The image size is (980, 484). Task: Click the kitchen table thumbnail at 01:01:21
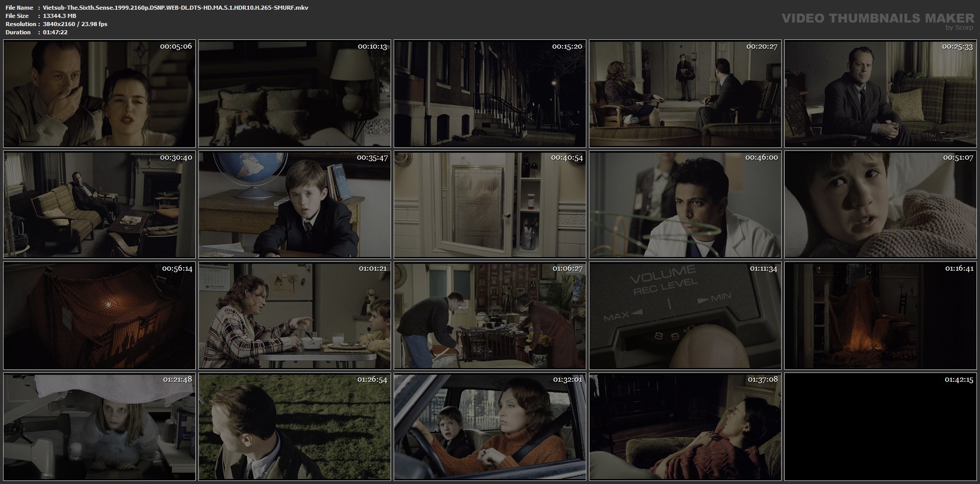pos(294,316)
